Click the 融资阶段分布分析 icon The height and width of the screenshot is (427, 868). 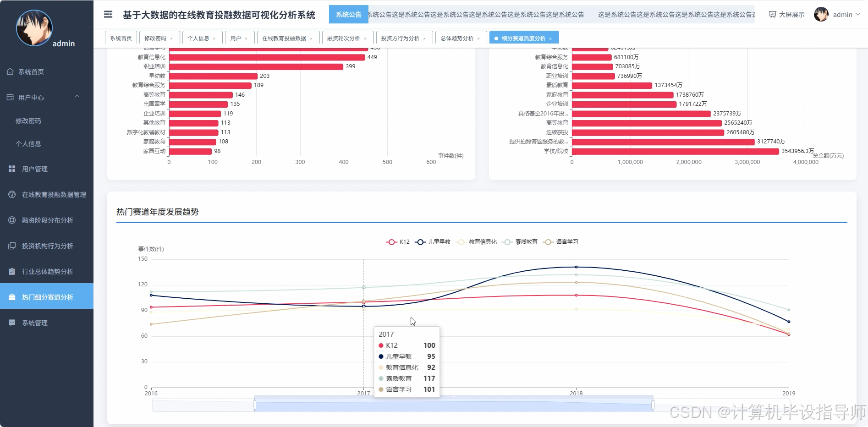coord(12,220)
